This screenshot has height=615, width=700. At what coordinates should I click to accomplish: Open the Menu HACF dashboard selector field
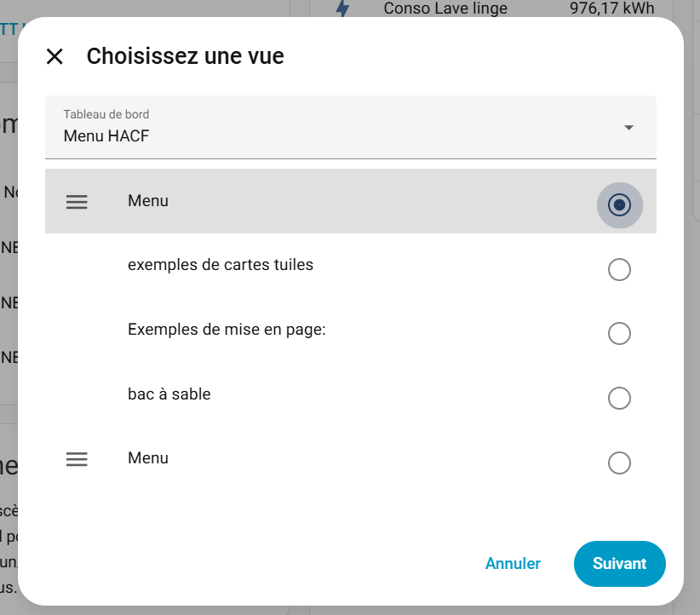tap(341, 127)
